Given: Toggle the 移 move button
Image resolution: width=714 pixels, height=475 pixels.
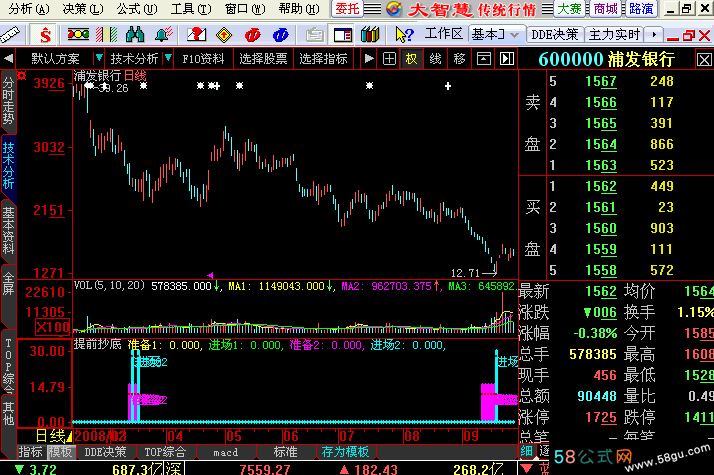Looking at the screenshot, I should click(x=459, y=59).
